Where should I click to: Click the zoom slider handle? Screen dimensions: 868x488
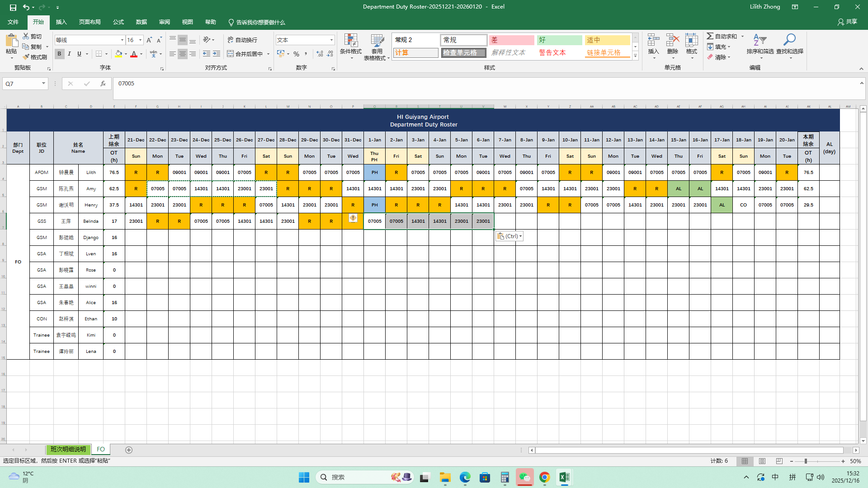[806, 461]
